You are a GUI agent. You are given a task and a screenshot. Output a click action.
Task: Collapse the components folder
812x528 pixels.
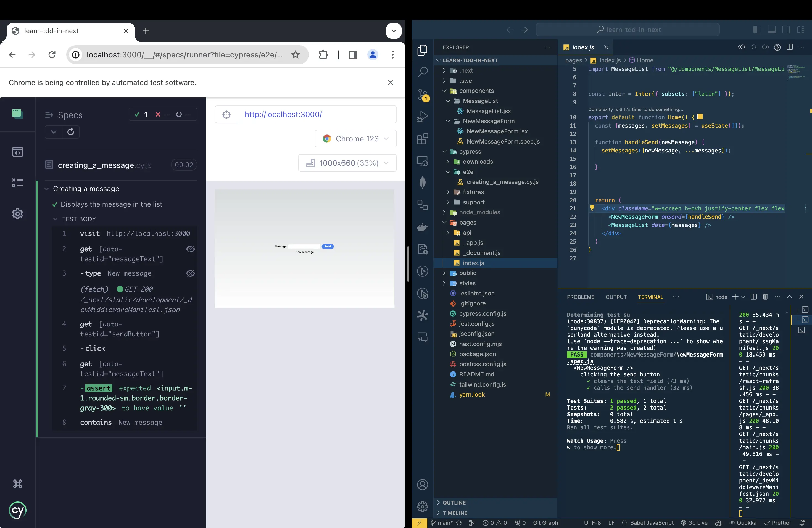(444, 91)
